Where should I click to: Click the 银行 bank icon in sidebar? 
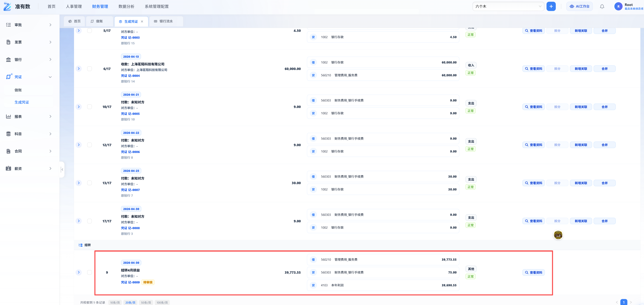(9, 59)
